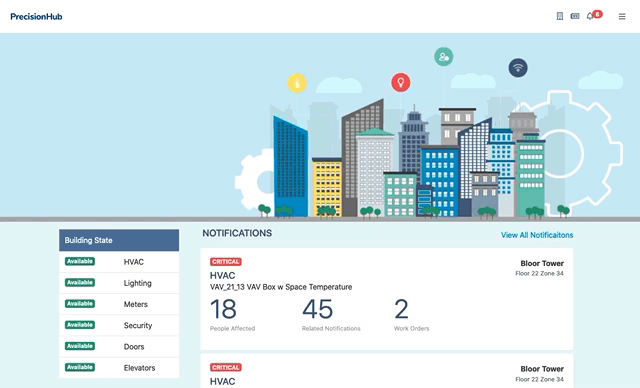
Task: Click the Available badge next to Doors
Action: click(x=80, y=346)
